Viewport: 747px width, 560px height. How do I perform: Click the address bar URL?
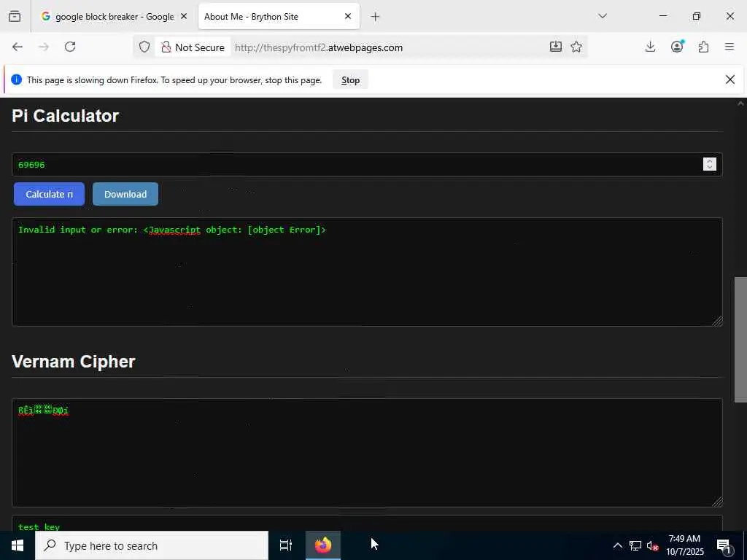click(318, 47)
